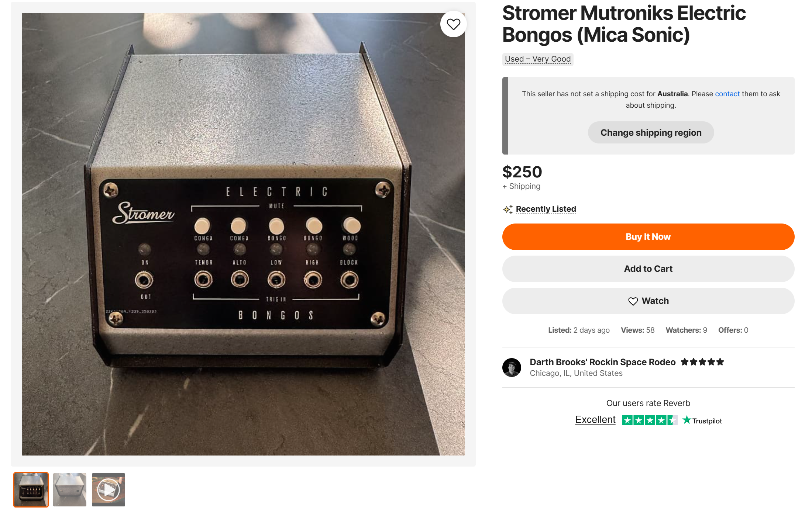Click the Buy It Now button
Viewport: 812px width, 516px height.
[x=648, y=237]
